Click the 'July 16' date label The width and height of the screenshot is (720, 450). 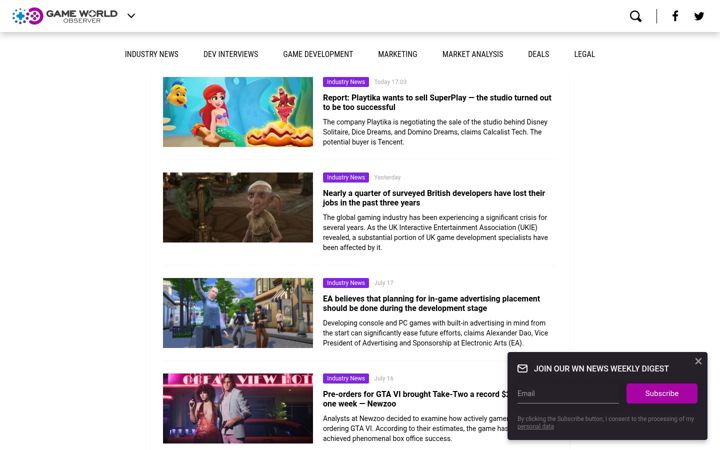click(383, 379)
